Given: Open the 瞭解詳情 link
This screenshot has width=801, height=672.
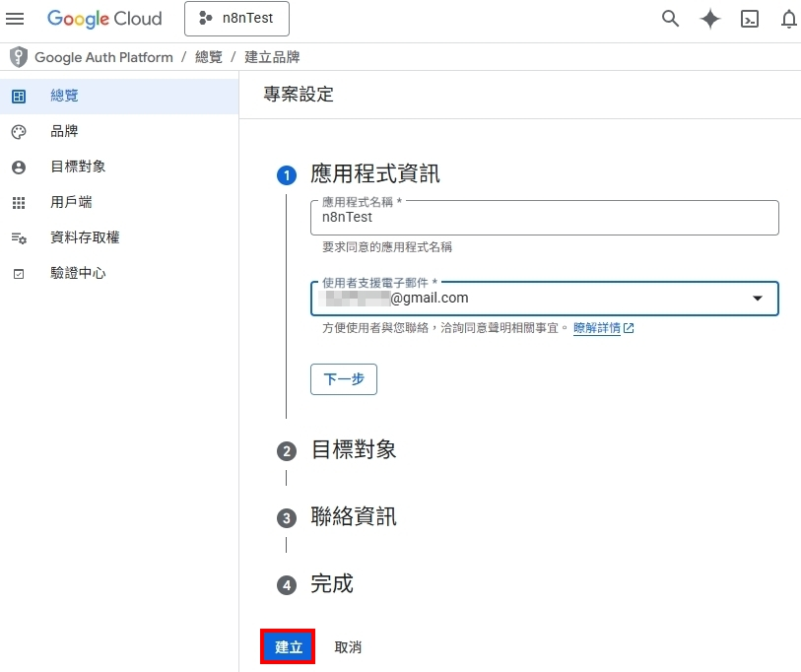Looking at the screenshot, I should click(x=597, y=328).
